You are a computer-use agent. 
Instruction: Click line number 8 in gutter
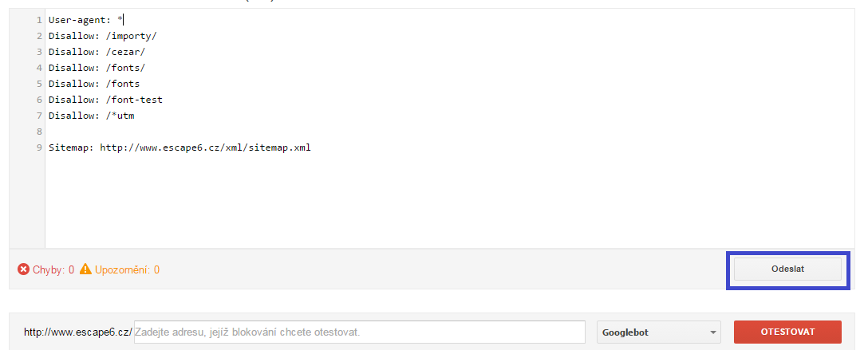click(39, 132)
